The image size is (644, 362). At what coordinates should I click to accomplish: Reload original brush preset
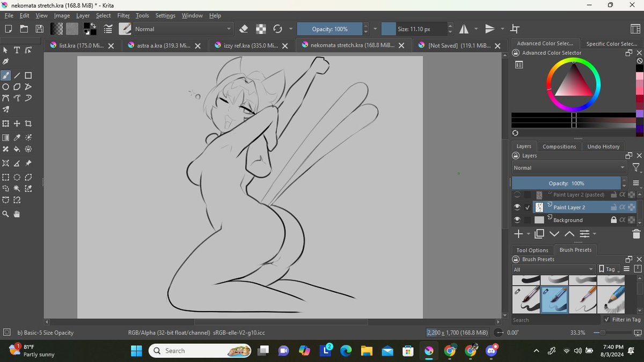(x=278, y=29)
